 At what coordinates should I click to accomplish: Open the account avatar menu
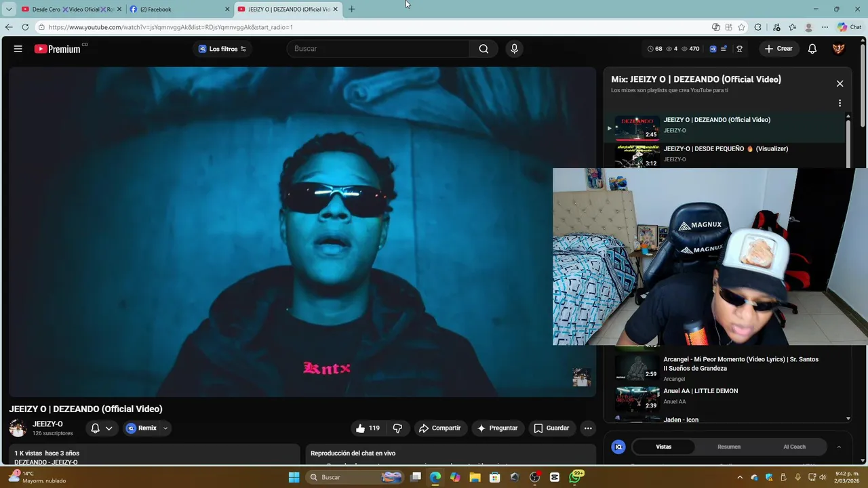[x=839, y=49]
